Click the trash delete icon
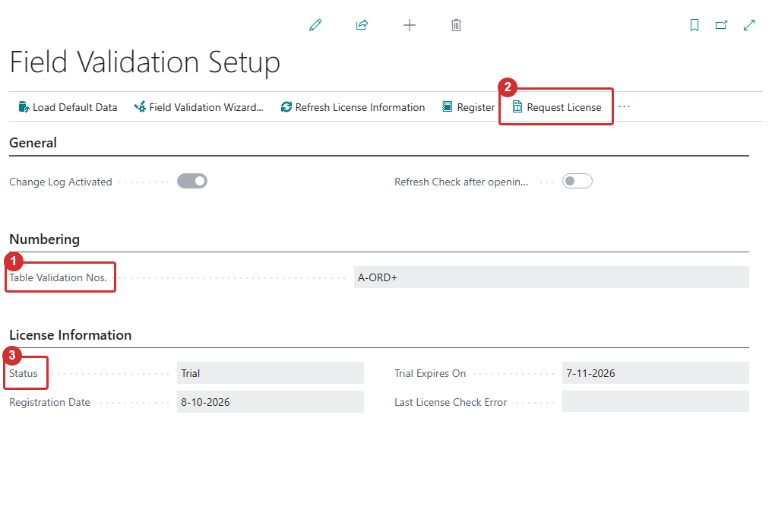 [x=456, y=25]
